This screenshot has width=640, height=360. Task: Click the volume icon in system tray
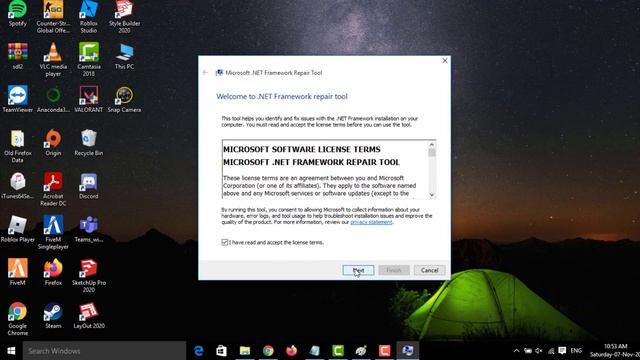tap(539, 351)
